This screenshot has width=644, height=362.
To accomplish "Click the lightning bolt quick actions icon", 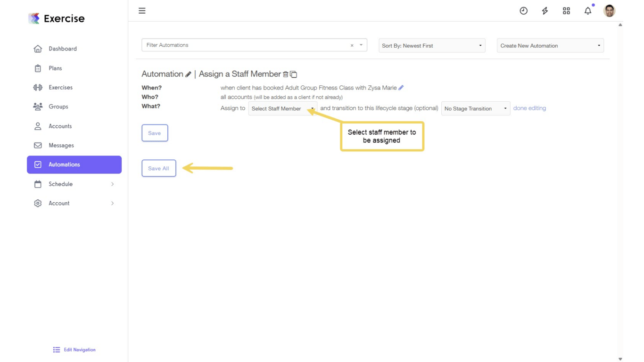I will click(x=545, y=10).
